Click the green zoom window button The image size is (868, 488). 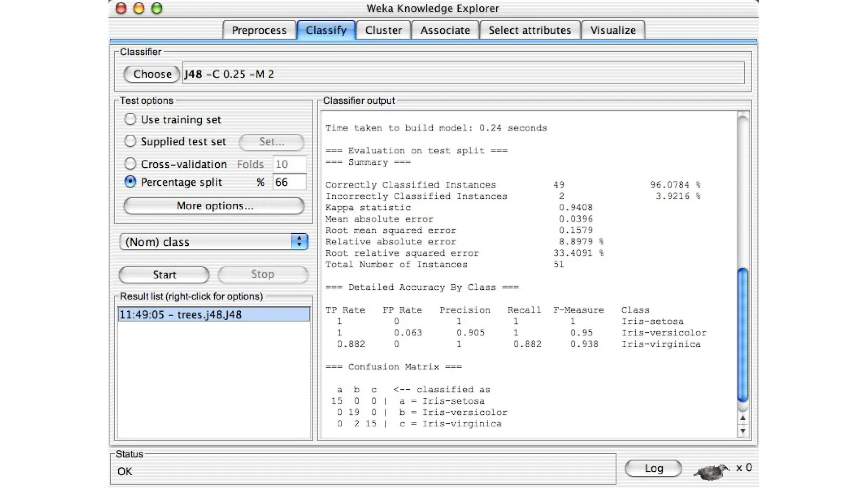[157, 8]
